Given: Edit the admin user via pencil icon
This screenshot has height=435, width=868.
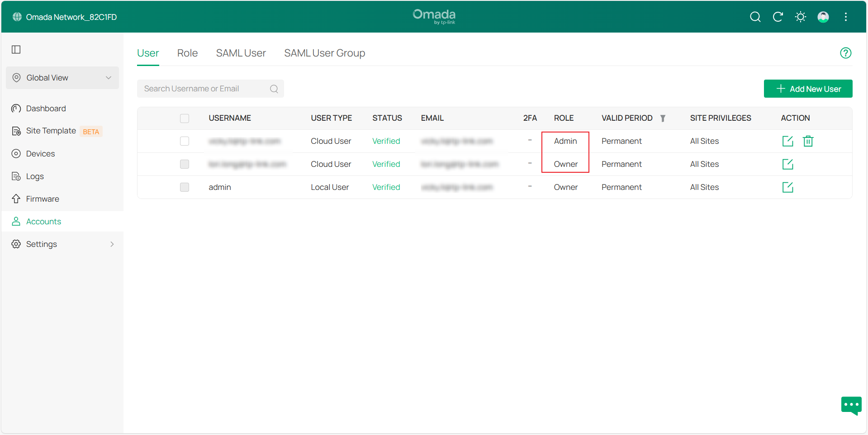Looking at the screenshot, I should point(787,187).
